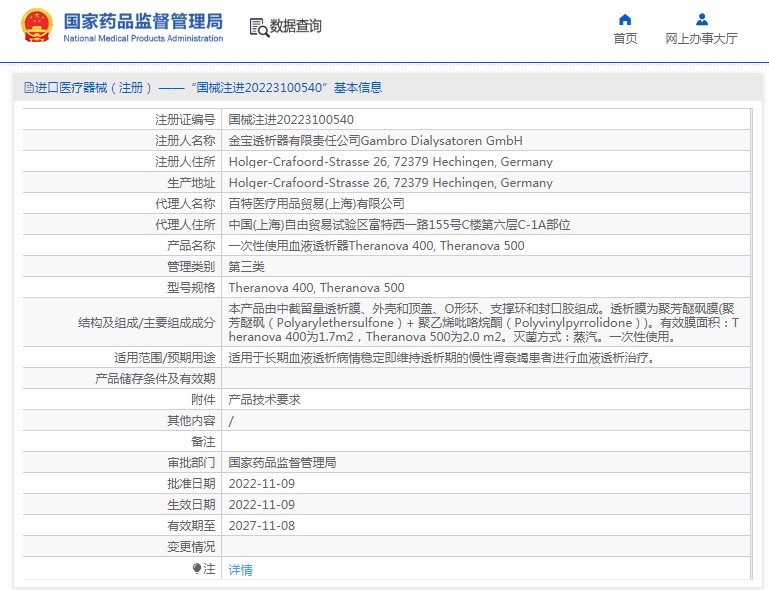Click the 结构及组成/主要组成成分 row label
Viewport: 769px width, 590px height.
tap(147, 323)
